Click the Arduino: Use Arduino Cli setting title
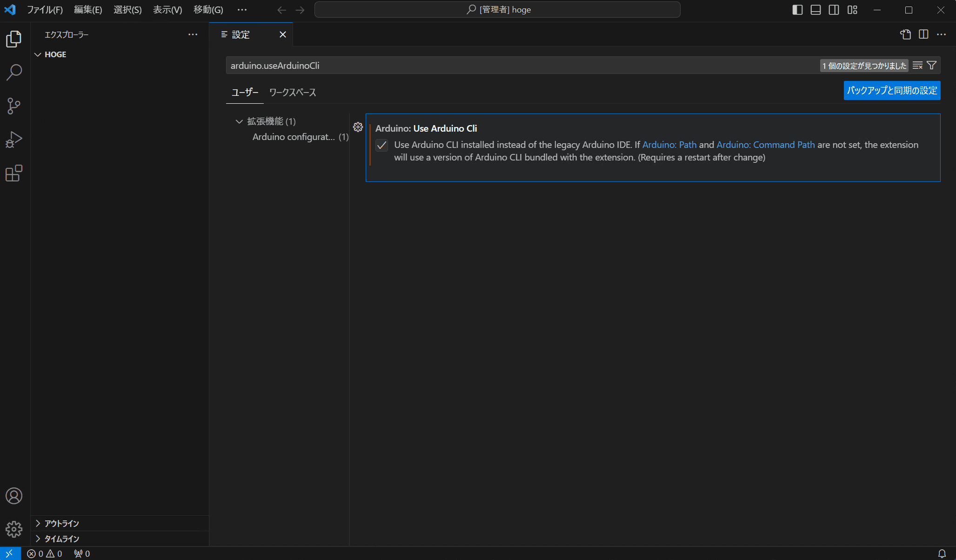 [x=426, y=128]
